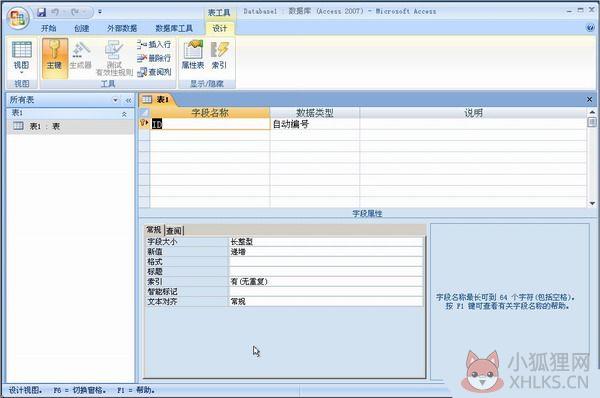Select the ID row selector with key
This screenshot has width=600, height=398.
click(x=144, y=124)
